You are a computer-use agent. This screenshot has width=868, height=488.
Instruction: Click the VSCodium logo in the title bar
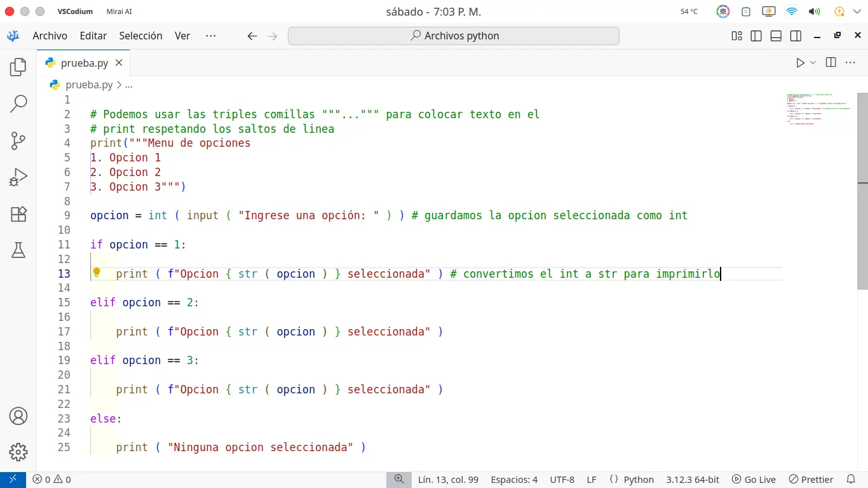point(13,36)
